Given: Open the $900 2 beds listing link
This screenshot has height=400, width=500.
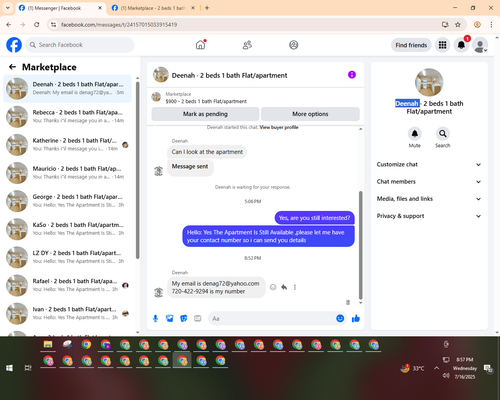Looking at the screenshot, I should [x=206, y=101].
